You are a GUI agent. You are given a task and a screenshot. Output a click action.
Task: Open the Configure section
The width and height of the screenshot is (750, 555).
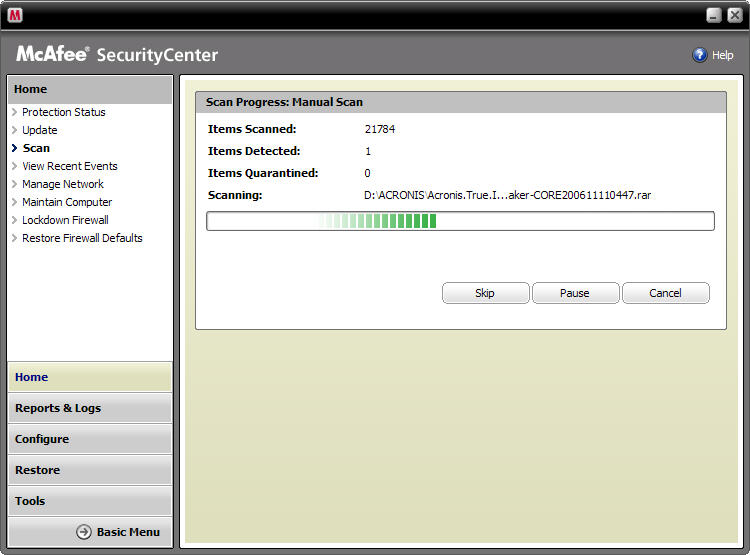[x=90, y=439]
